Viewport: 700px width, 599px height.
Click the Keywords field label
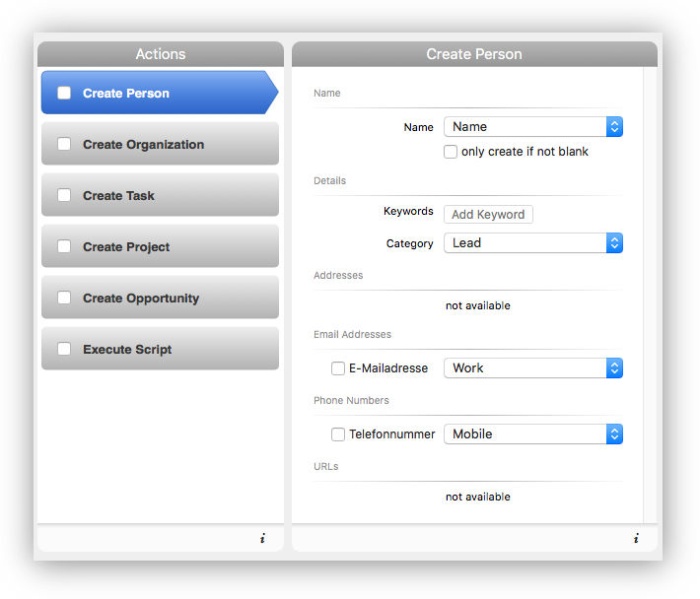tap(408, 212)
